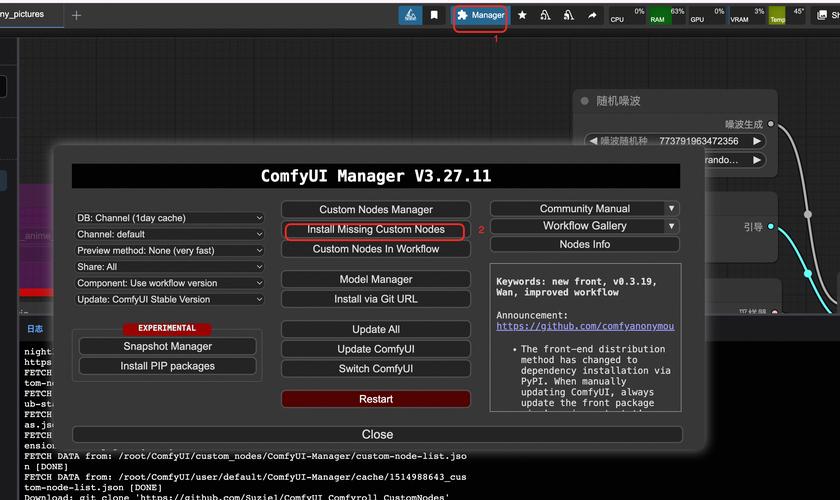This screenshot has height=500, width=840.
Task: Open DB: Channel (1day cache) dropdown
Action: click(x=169, y=218)
